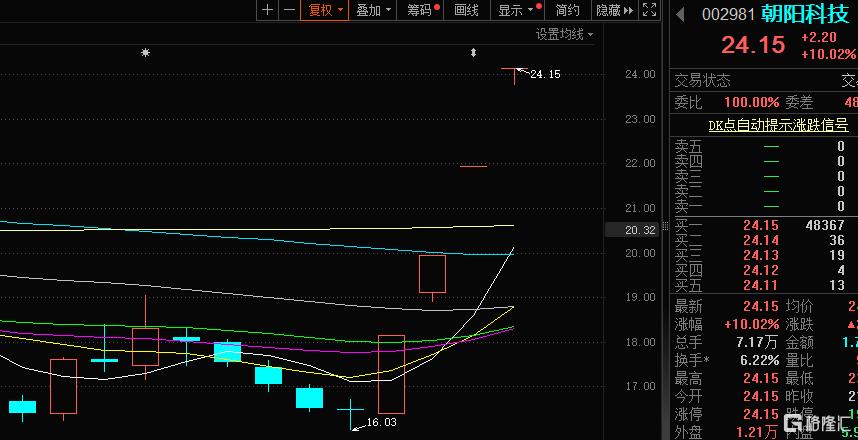Click the up-down arrow marker on chart

473,53
